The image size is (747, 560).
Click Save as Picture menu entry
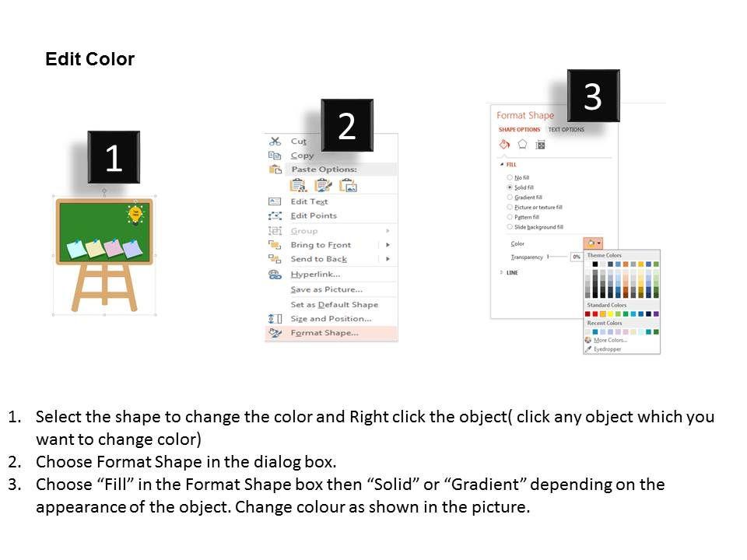pos(326,289)
